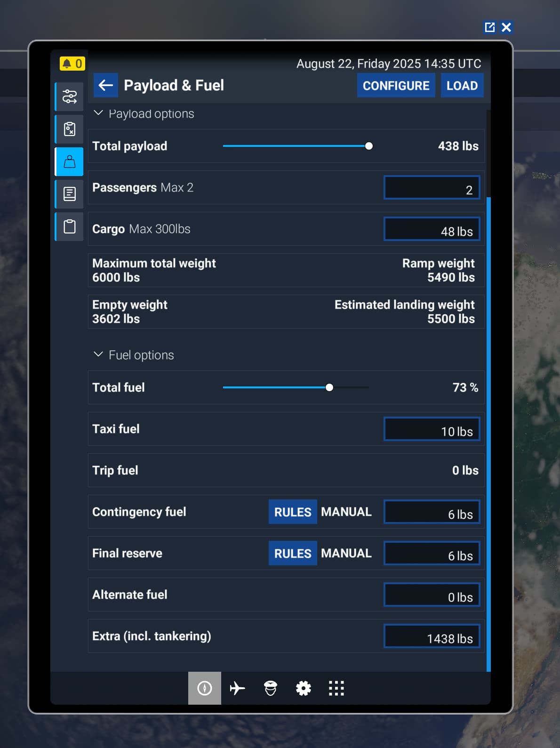Click the Empty weight 3602 lbs text

pos(130,312)
